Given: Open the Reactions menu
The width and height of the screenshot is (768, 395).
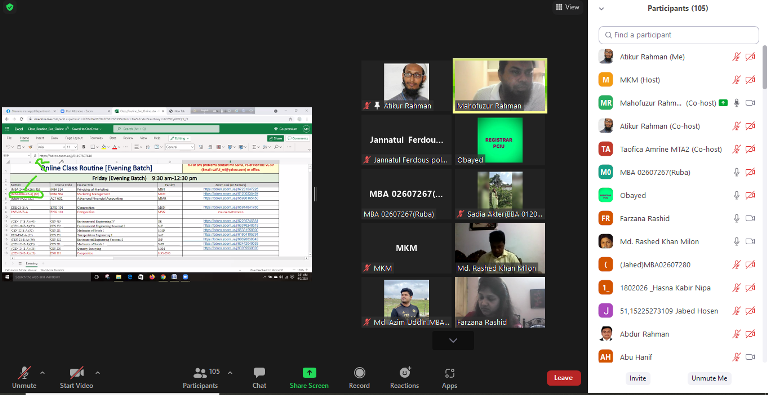Looking at the screenshot, I should coord(405,373).
